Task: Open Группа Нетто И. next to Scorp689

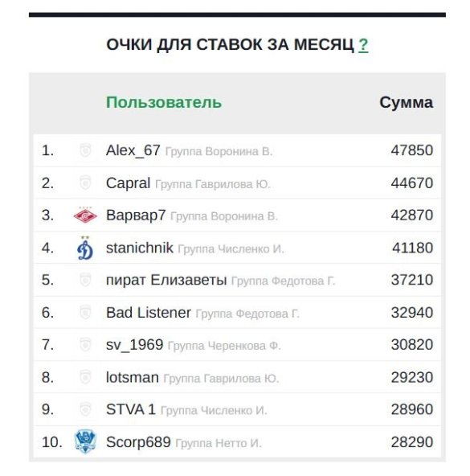Action: click(219, 443)
